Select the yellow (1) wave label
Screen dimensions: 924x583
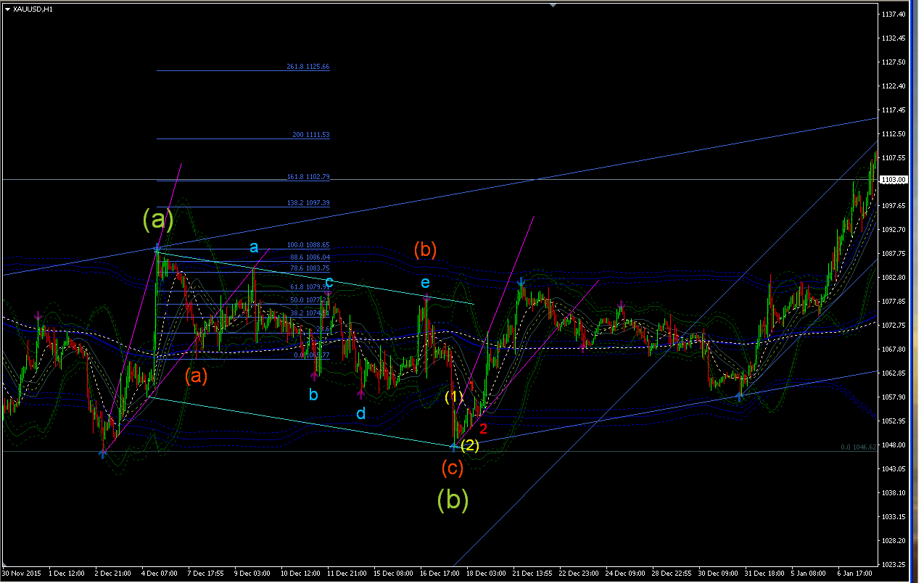pyautogui.click(x=454, y=397)
